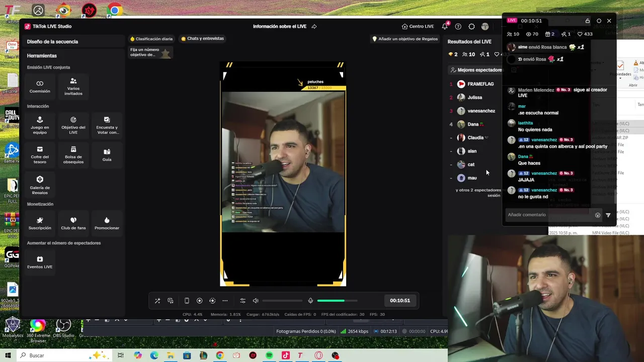This screenshot has height=362, width=644.
Task: Open the Guía tool
Action: tap(107, 155)
